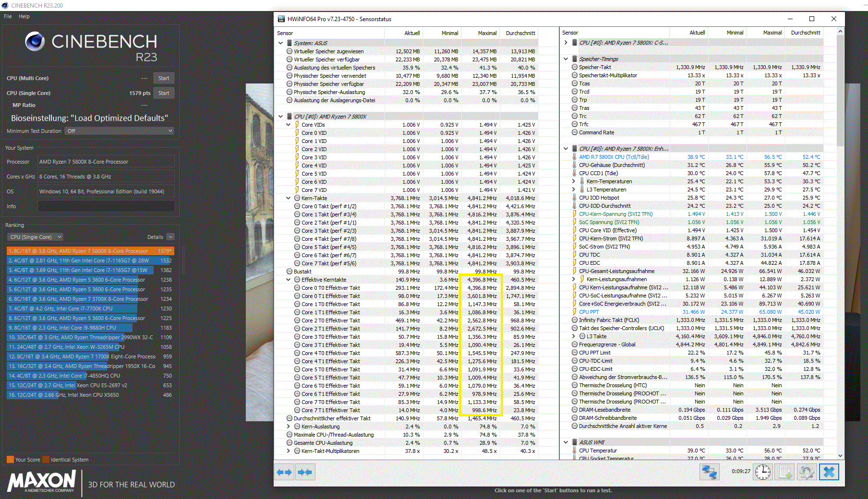868x499 pixels.
Task: Click the lightning icon beside CPU PPT
Action: 575,312
